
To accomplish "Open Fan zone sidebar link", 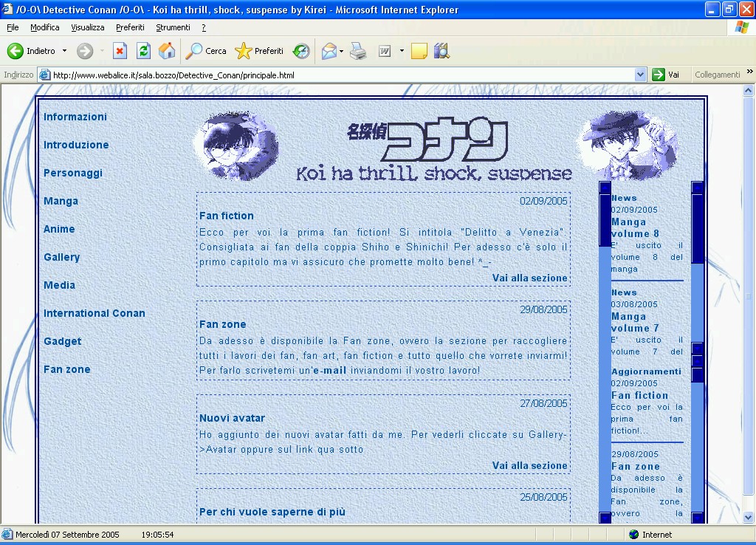I will [x=67, y=369].
